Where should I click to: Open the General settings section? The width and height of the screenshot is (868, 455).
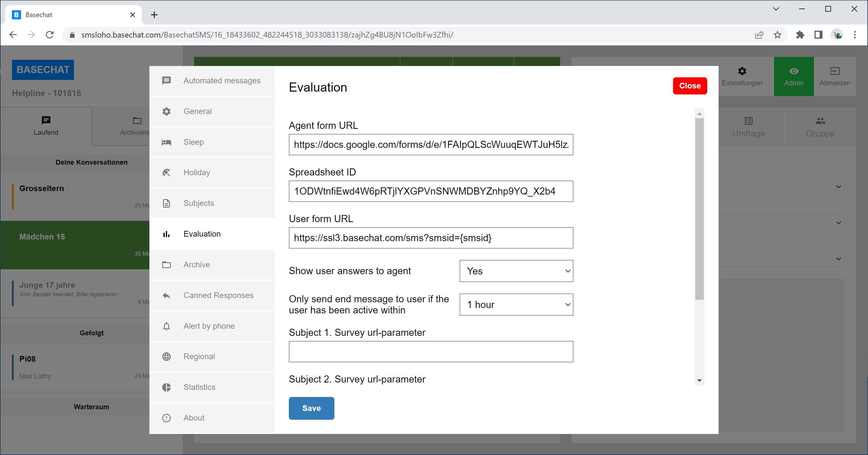click(198, 111)
